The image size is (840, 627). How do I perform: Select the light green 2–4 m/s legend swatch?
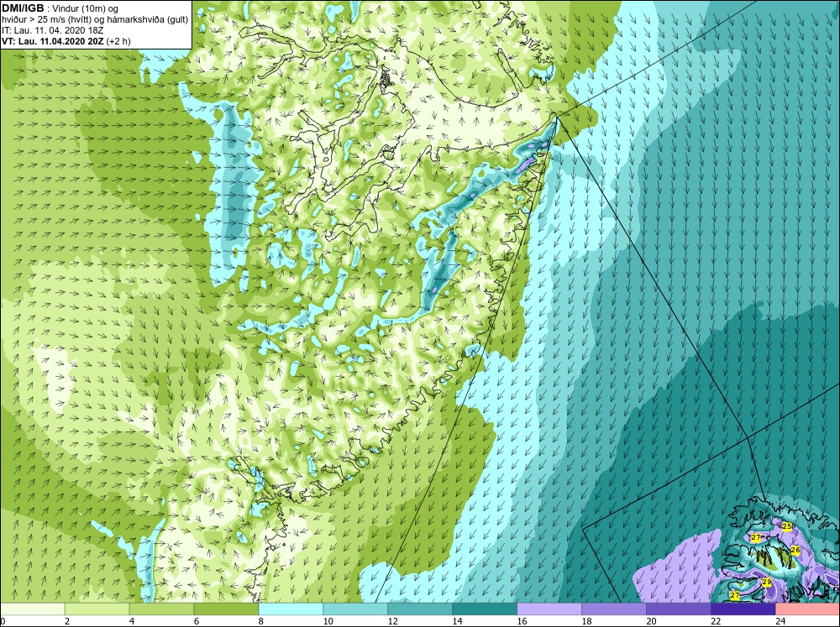[97, 609]
